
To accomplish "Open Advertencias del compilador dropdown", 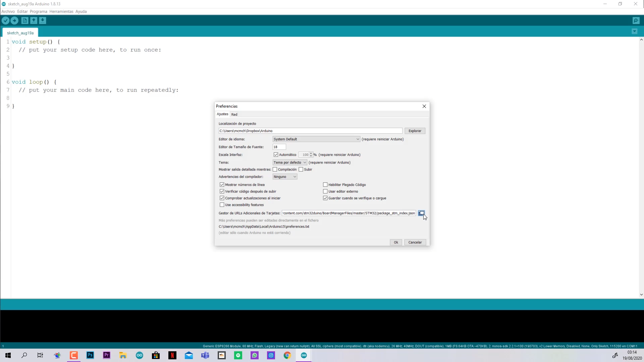I will point(285,177).
